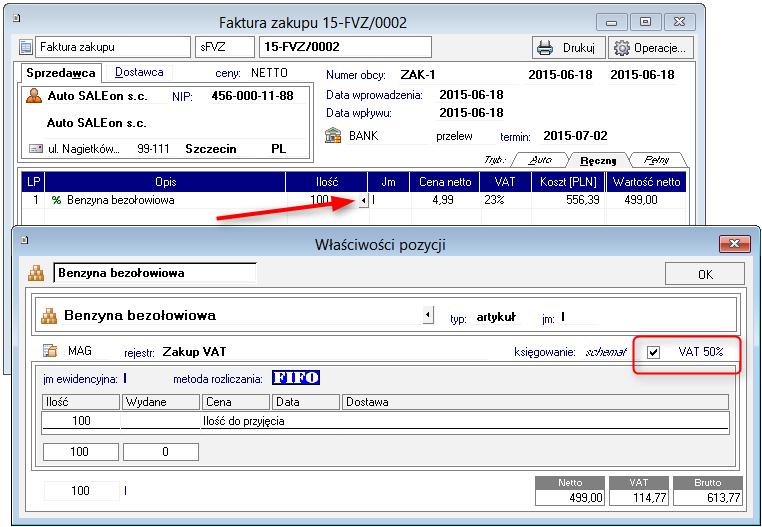
Task: Click the gear icon on Operacje
Action: click(x=621, y=48)
